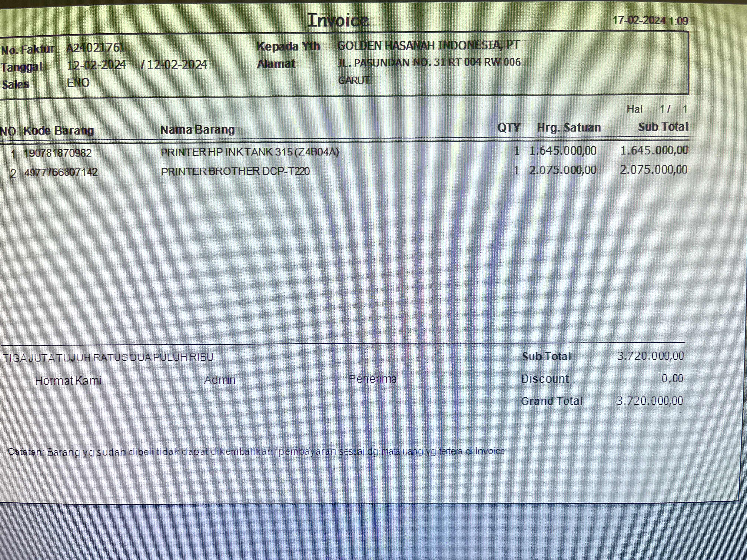
Task: Click invoice number A24021761
Action: click(x=96, y=48)
